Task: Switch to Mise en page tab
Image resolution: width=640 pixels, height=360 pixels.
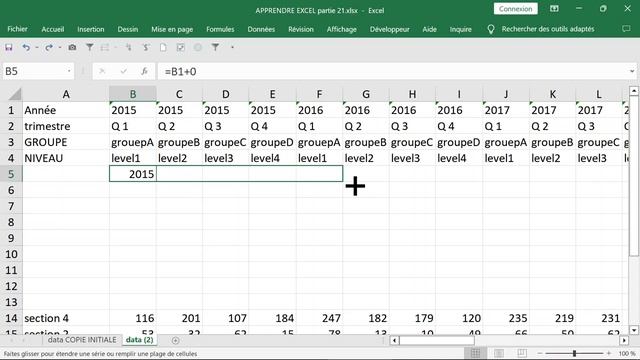Action: click(172, 29)
